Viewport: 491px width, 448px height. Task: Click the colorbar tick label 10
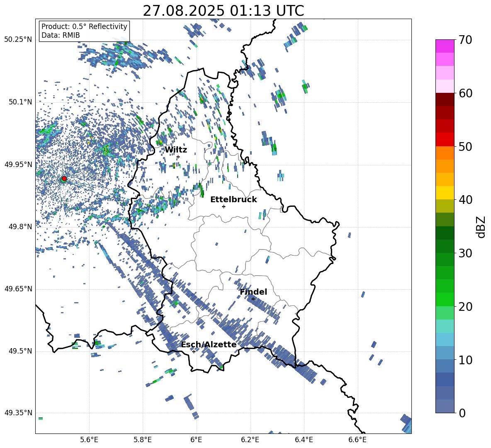point(466,360)
